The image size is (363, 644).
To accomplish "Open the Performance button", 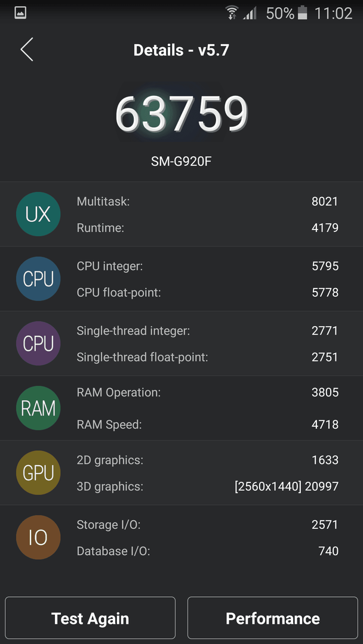I will pyautogui.click(x=273, y=618).
